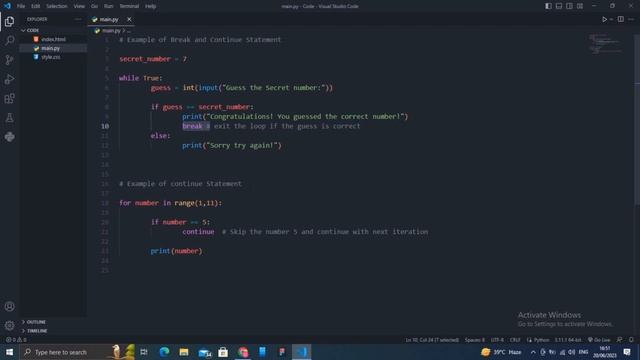Toggle the Primary Side Bar layout button
This screenshot has height=360, width=640.
[548, 6]
